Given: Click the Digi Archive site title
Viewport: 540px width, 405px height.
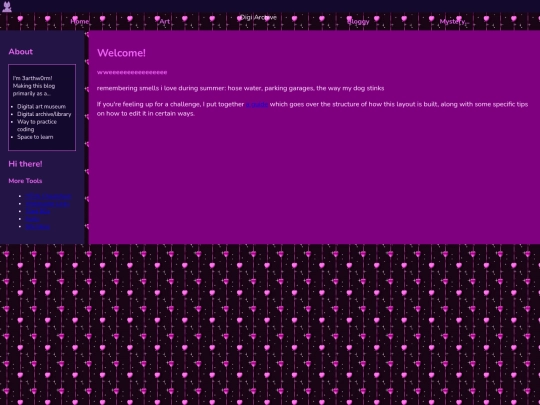Looking at the screenshot, I should tap(258, 17).
